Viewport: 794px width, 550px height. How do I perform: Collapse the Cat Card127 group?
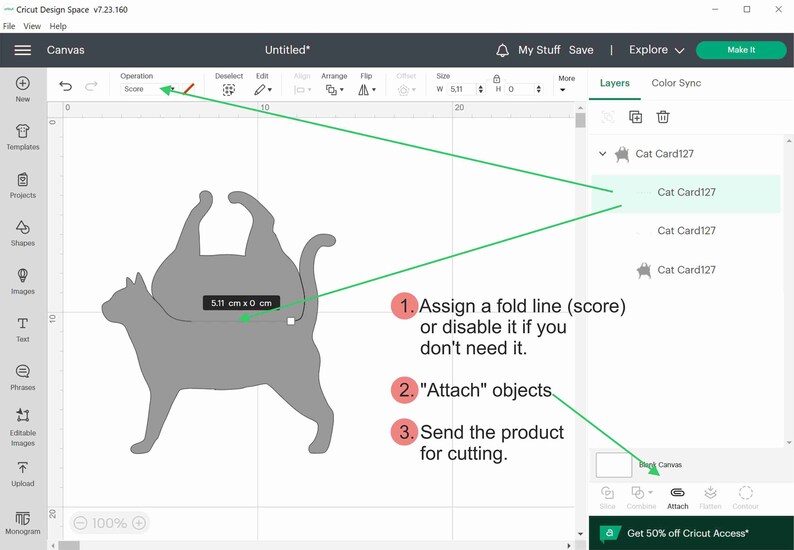point(603,153)
